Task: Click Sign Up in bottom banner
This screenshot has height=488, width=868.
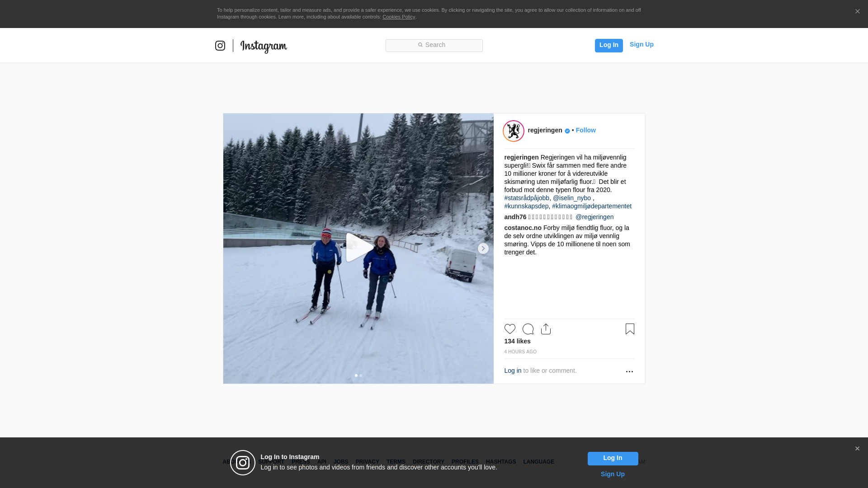Action: coord(613,474)
